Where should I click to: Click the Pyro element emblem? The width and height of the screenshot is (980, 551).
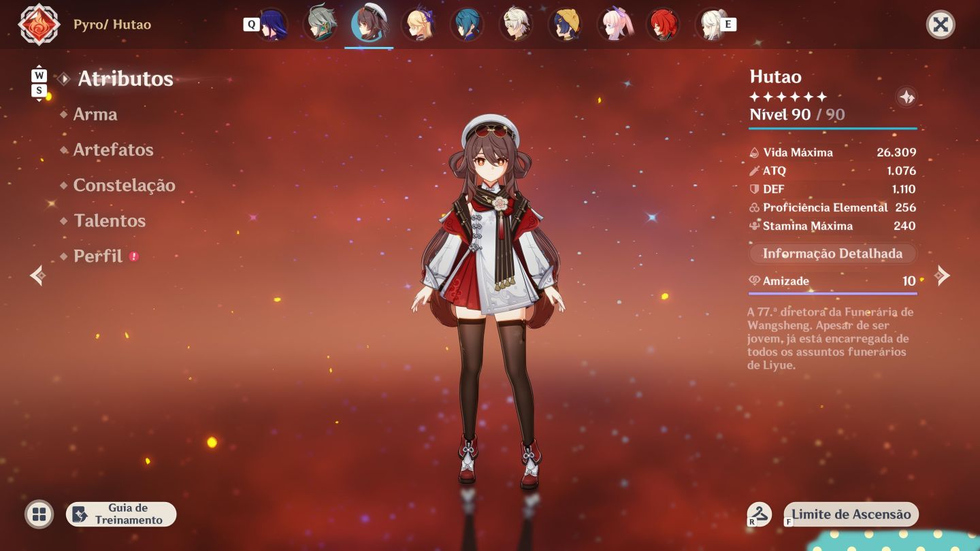click(39, 24)
